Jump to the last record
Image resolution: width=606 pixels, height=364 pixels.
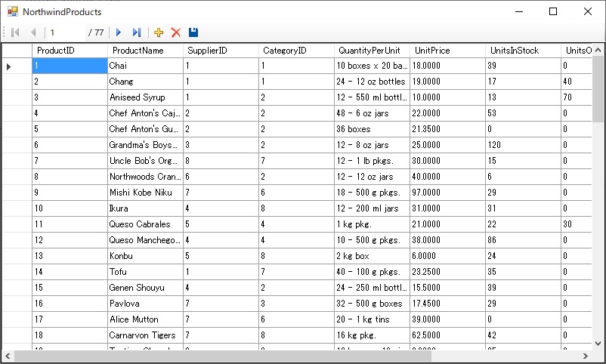tap(137, 32)
